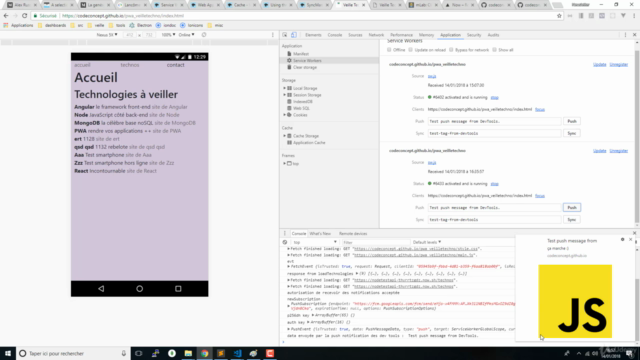Open Task View in the taskbar
The height and width of the screenshot is (360, 640).
tap(139, 353)
